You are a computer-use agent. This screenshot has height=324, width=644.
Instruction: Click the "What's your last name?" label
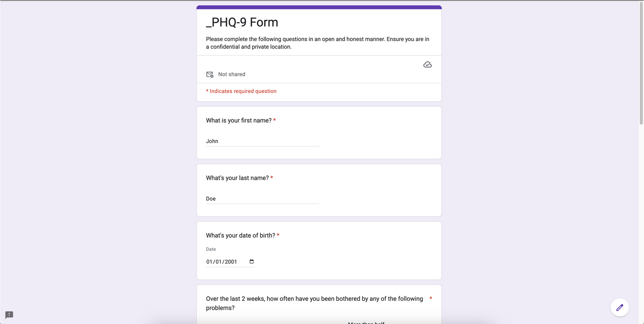238,178
